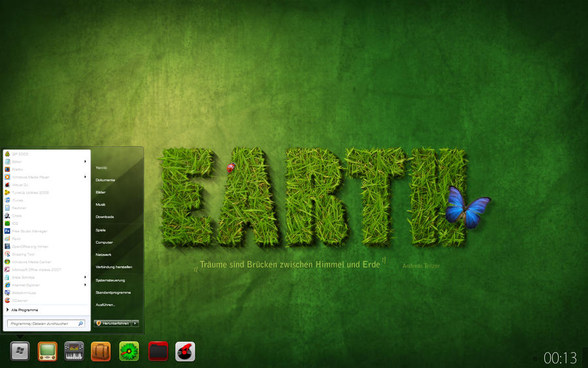Launch iTunes from the Start menu
588x368 pixels.
coord(14,200)
